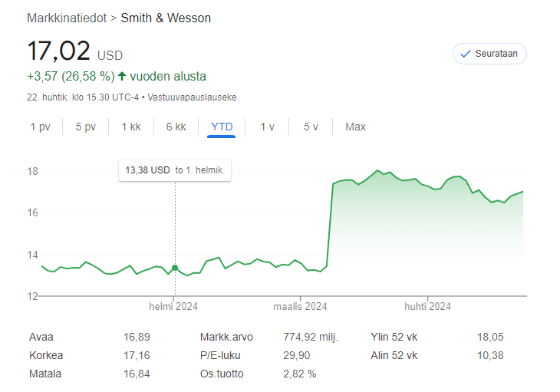Viewport: 560px width, 392px height.
Task: Select the 5 pv time range tab
Action: point(86,127)
